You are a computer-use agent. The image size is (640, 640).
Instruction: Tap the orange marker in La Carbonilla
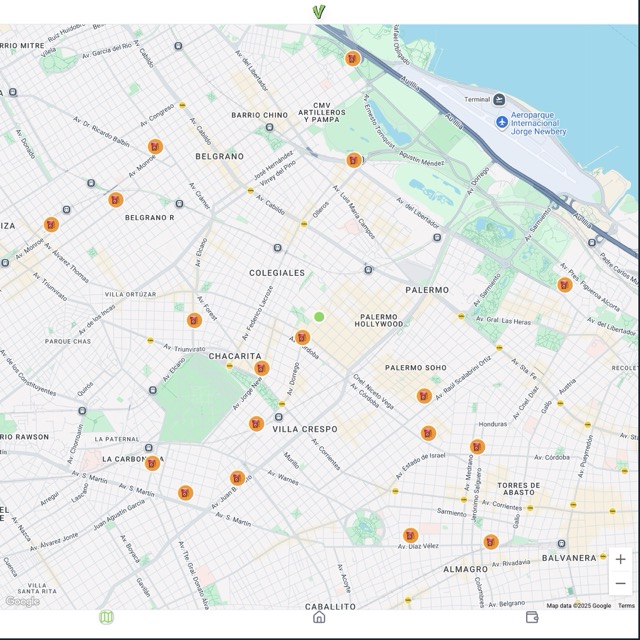[x=152, y=463]
